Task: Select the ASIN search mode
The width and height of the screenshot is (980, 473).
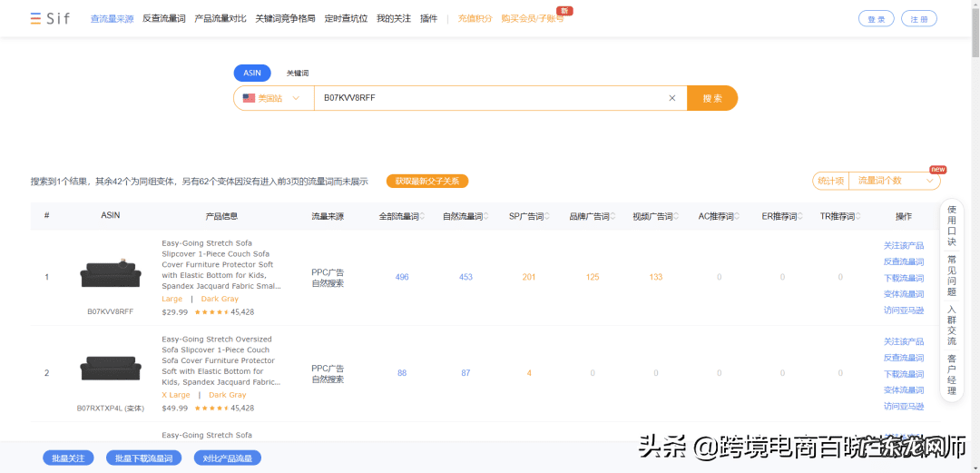Action: coord(252,74)
